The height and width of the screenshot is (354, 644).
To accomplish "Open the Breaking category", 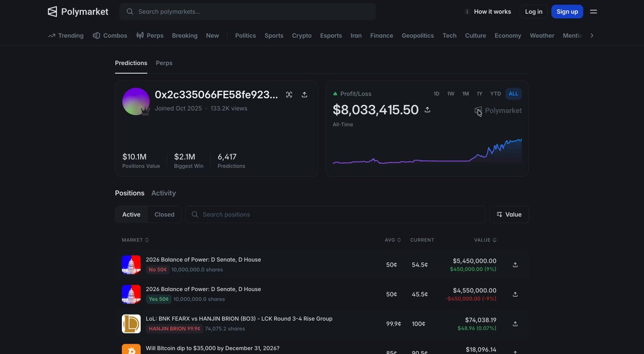I will tap(185, 35).
